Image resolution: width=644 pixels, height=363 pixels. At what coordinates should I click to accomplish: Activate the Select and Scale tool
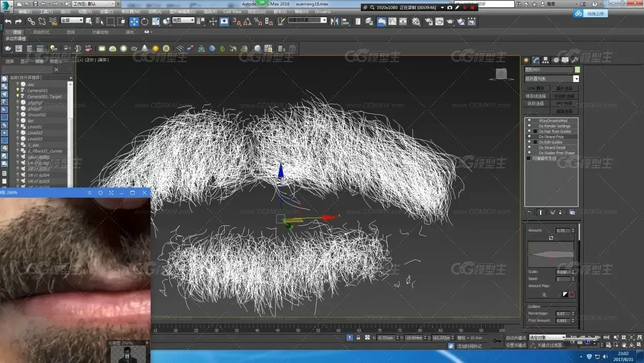(x=156, y=21)
